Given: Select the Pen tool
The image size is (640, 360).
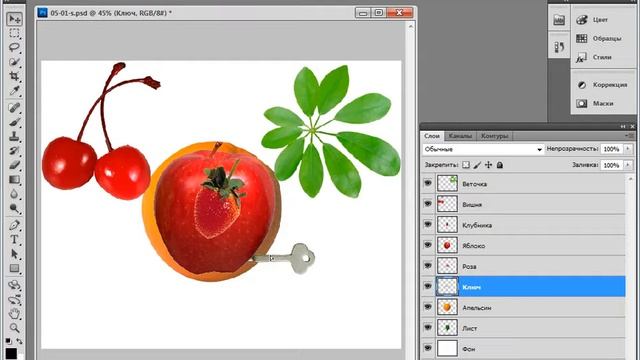Looking at the screenshot, I should click(14, 225).
